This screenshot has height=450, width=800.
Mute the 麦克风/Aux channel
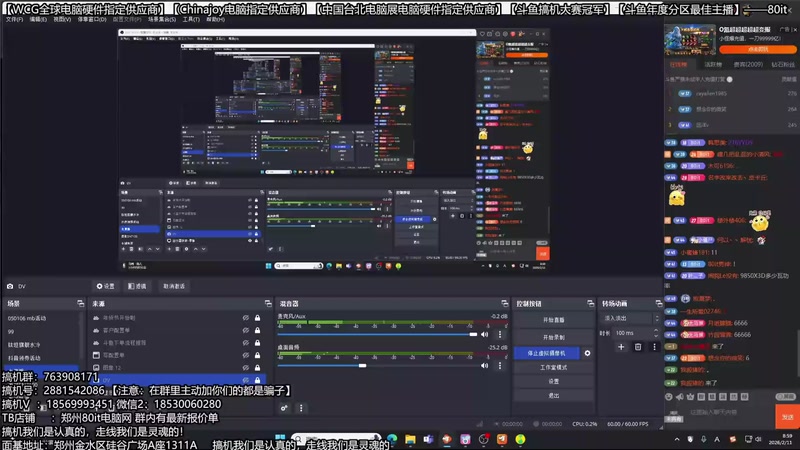coord(485,335)
